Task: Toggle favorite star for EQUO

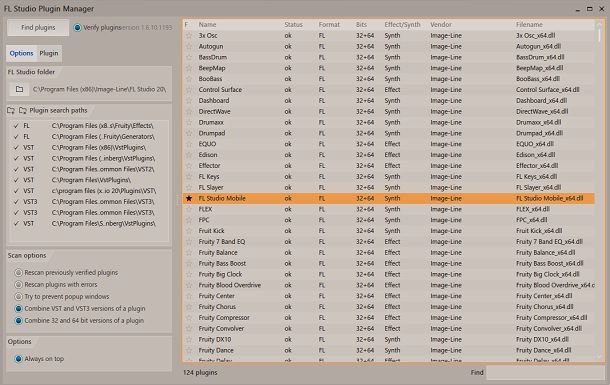Action: tap(189, 144)
